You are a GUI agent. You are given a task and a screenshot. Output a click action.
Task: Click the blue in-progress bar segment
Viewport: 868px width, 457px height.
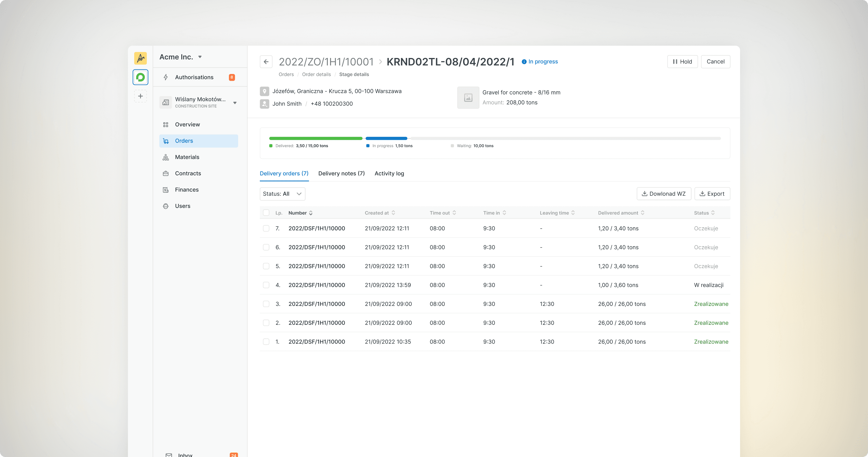coord(386,138)
